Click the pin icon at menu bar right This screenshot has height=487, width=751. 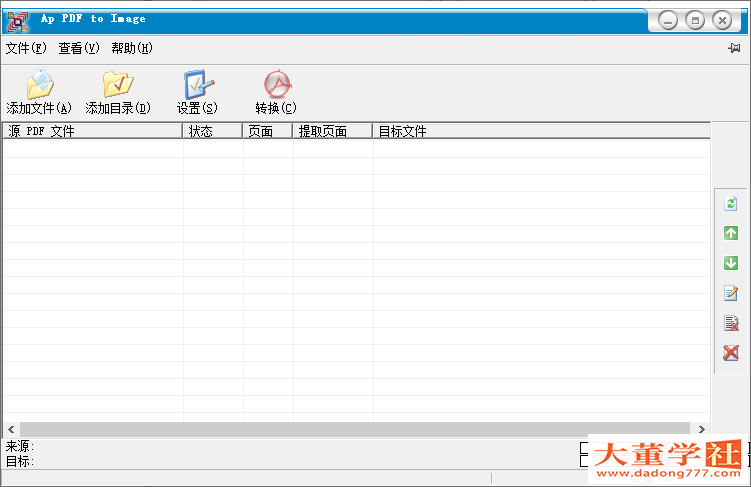735,48
